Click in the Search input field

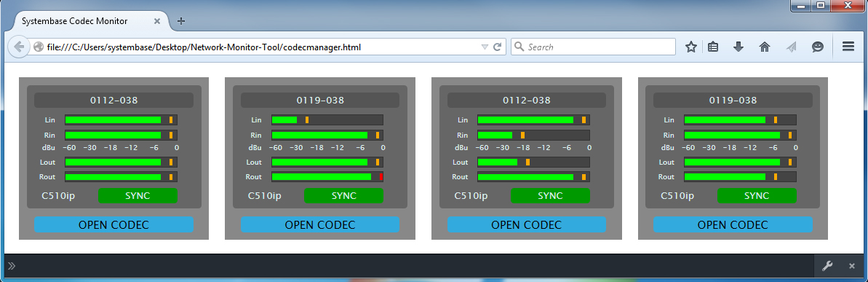(x=593, y=47)
